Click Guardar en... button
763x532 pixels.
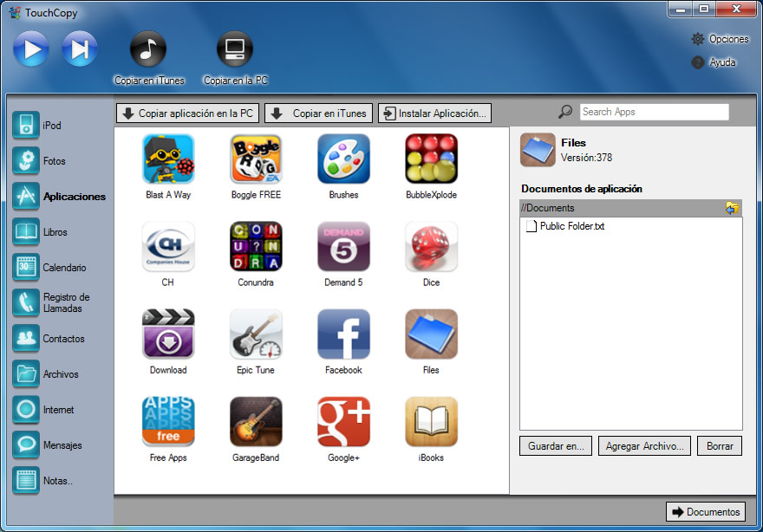click(x=556, y=446)
